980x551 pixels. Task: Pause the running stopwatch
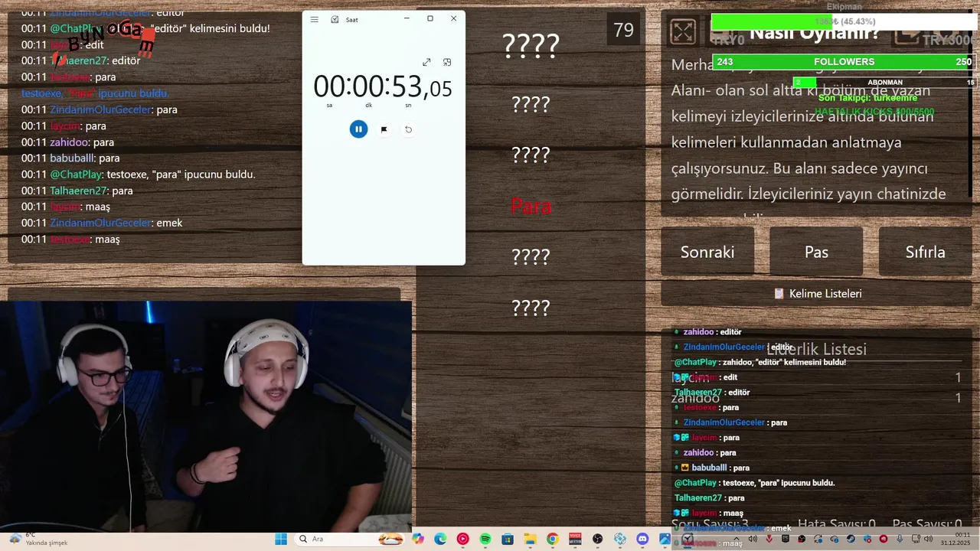pyautogui.click(x=358, y=129)
